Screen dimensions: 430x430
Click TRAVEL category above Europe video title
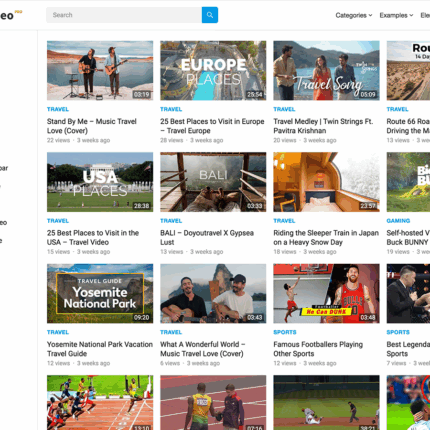(x=171, y=109)
